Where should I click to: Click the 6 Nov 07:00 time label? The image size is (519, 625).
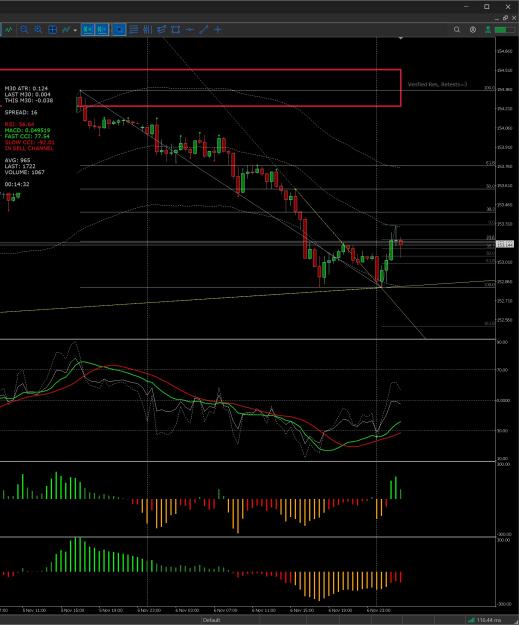click(226, 610)
